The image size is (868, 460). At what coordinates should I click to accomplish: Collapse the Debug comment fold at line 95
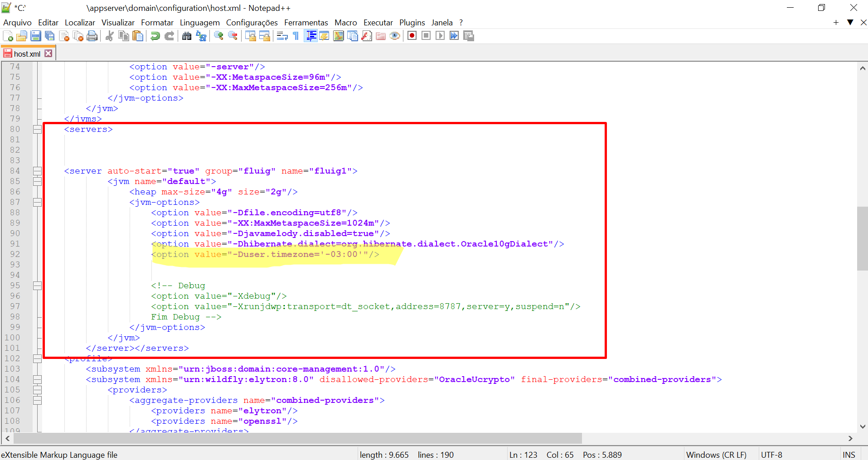(x=37, y=286)
